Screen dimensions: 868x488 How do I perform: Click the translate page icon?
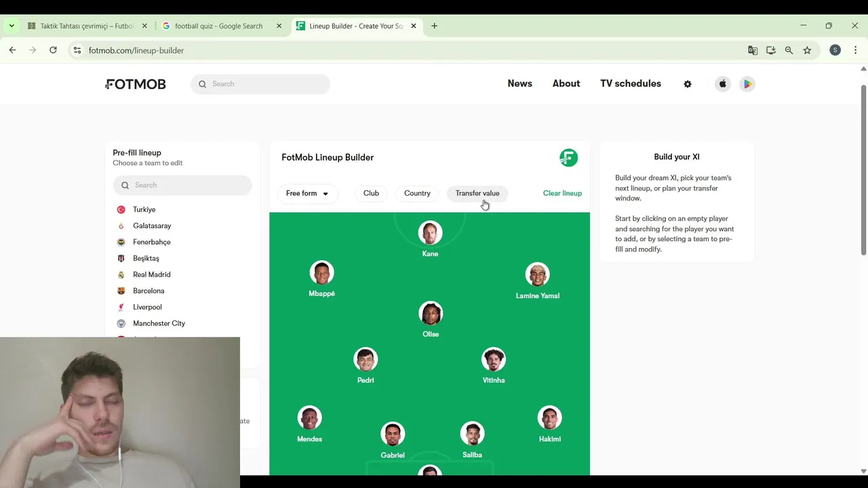click(x=753, y=50)
